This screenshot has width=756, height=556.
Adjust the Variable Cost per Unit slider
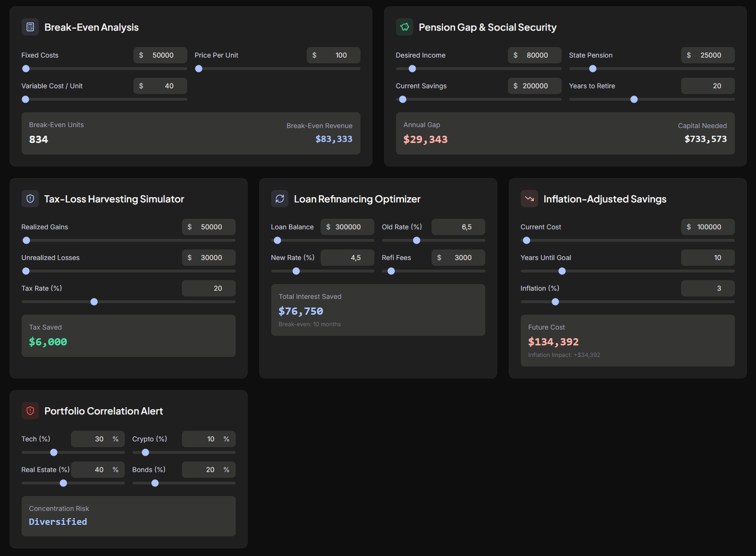104,99
